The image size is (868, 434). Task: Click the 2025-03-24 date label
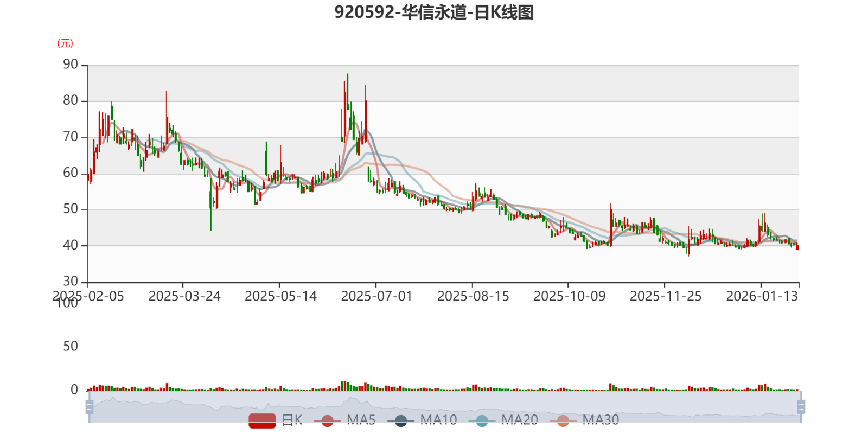(184, 296)
